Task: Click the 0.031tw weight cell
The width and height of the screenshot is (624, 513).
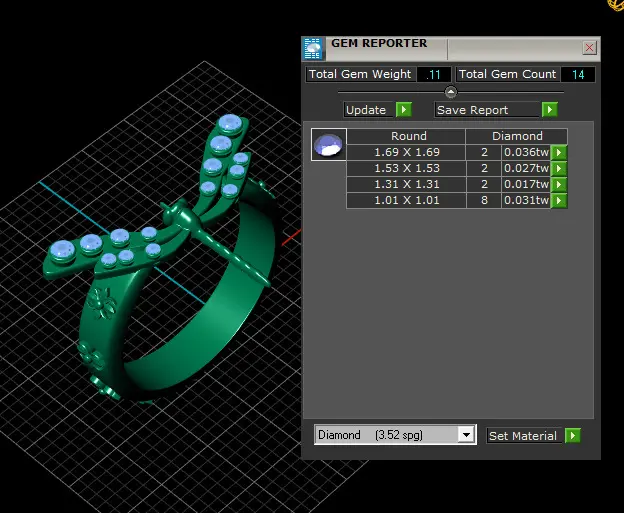Action: (x=526, y=200)
